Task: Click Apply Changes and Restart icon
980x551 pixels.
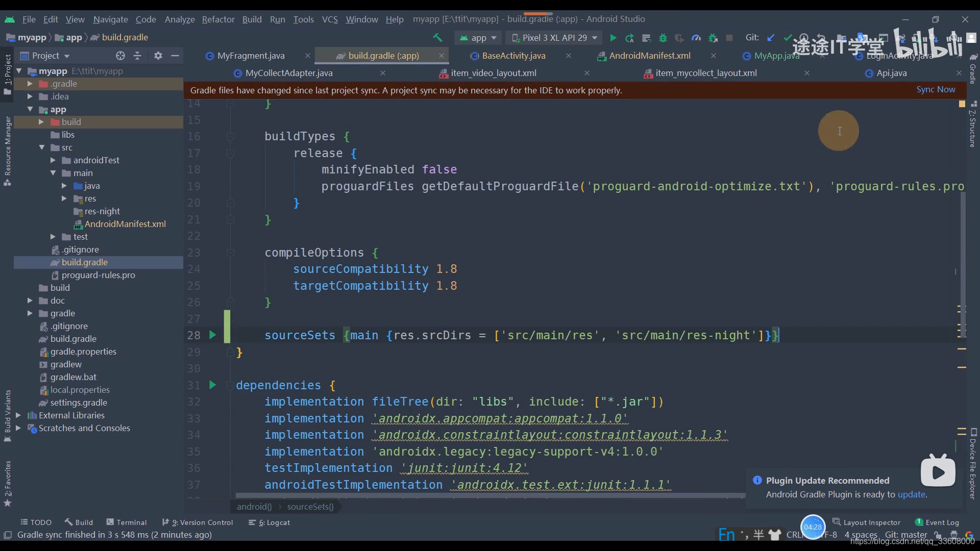Action: [630, 38]
